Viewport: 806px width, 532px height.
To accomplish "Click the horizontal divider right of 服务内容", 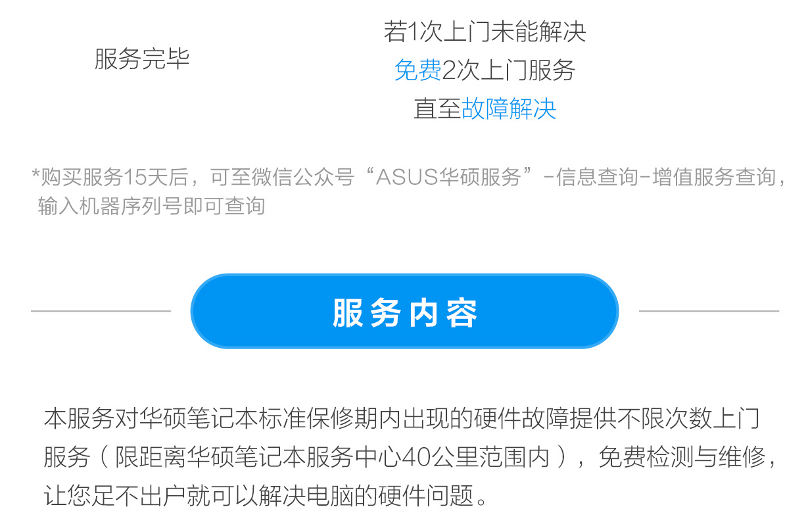I will point(709,311).
